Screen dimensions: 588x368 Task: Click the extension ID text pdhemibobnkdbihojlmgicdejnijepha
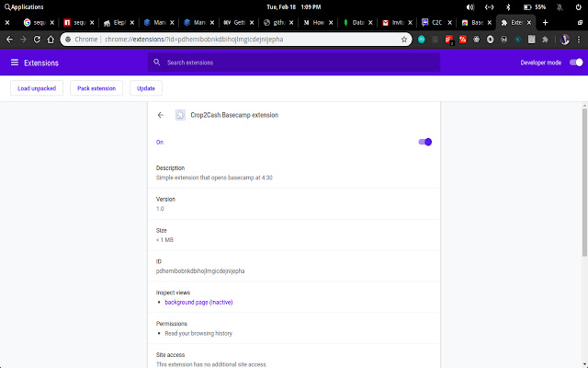click(x=200, y=270)
